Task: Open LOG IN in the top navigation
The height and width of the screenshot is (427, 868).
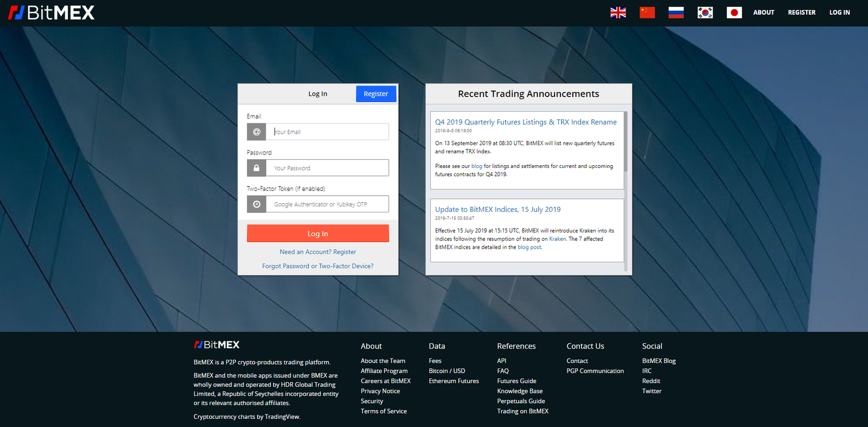Action: (839, 12)
